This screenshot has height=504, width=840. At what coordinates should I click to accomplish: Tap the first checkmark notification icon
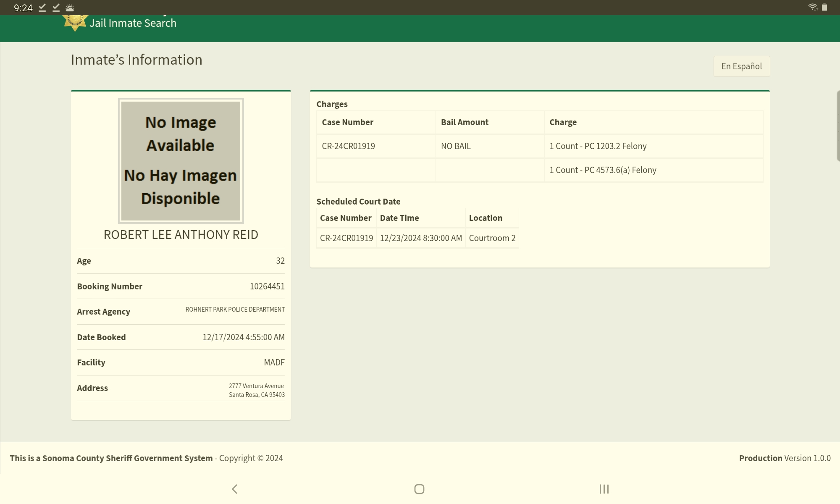coord(42,8)
